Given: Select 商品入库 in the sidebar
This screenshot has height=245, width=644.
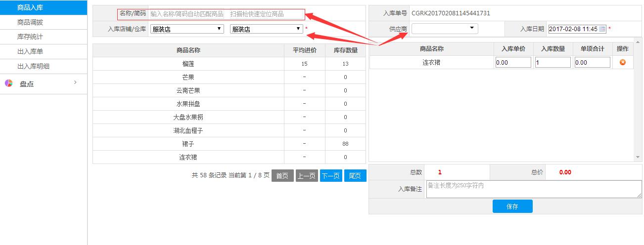Looking at the screenshot, I should [x=30, y=8].
